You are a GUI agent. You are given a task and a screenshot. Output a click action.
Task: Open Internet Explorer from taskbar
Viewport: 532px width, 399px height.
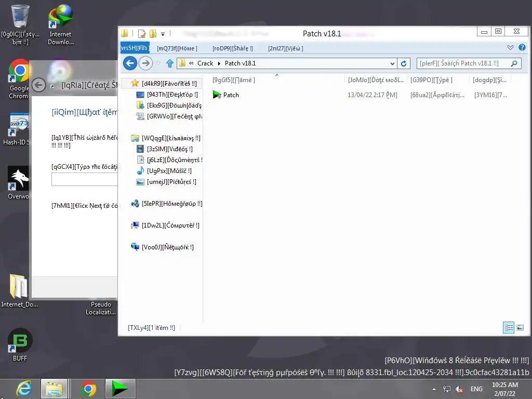click(23, 389)
